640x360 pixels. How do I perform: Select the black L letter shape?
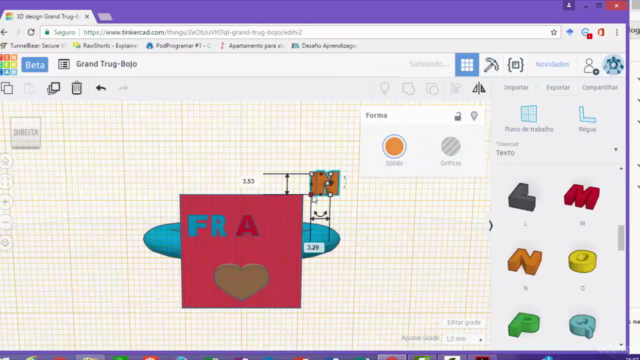[522, 198]
